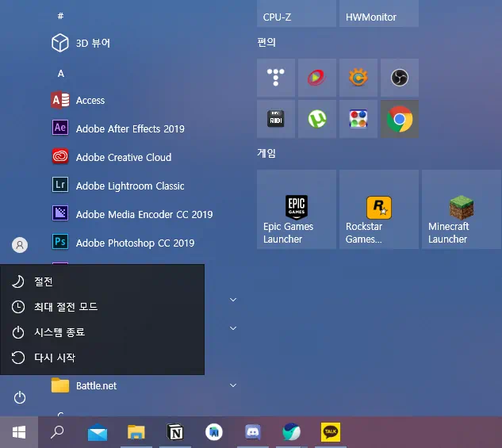Open the HWMonitor tile
Image resolution: width=502 pixels, height=448 pixels.
click(379, 13)
